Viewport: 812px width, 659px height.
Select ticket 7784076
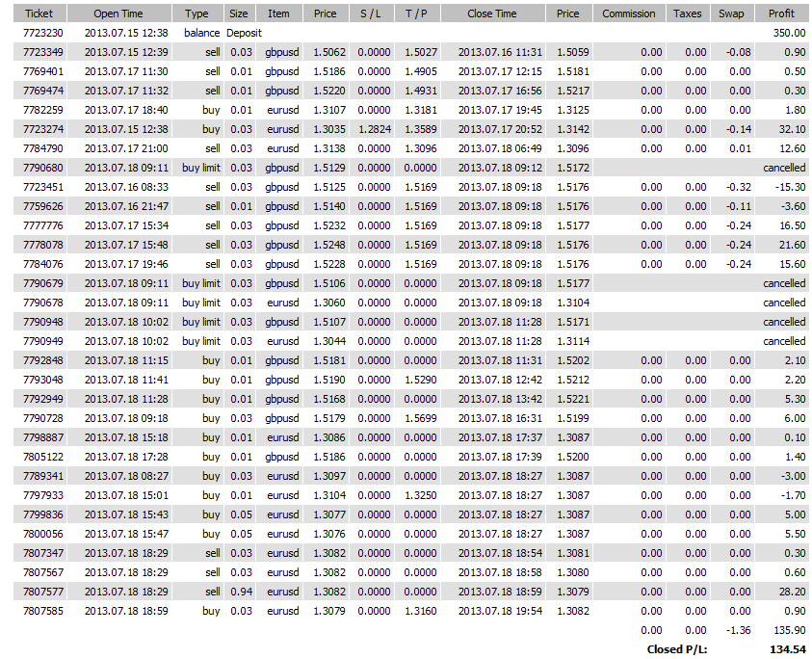coord(43,264)
